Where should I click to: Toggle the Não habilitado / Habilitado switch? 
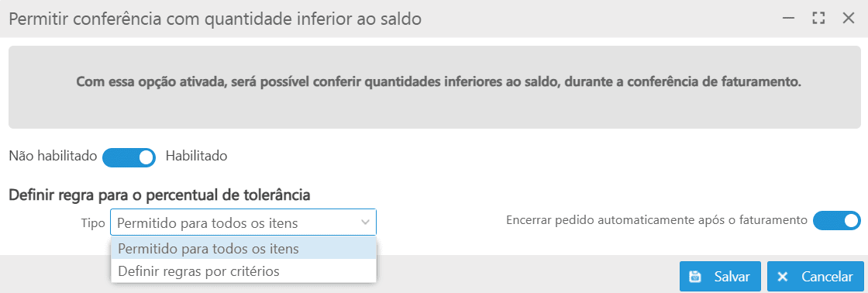pos(129,157)
